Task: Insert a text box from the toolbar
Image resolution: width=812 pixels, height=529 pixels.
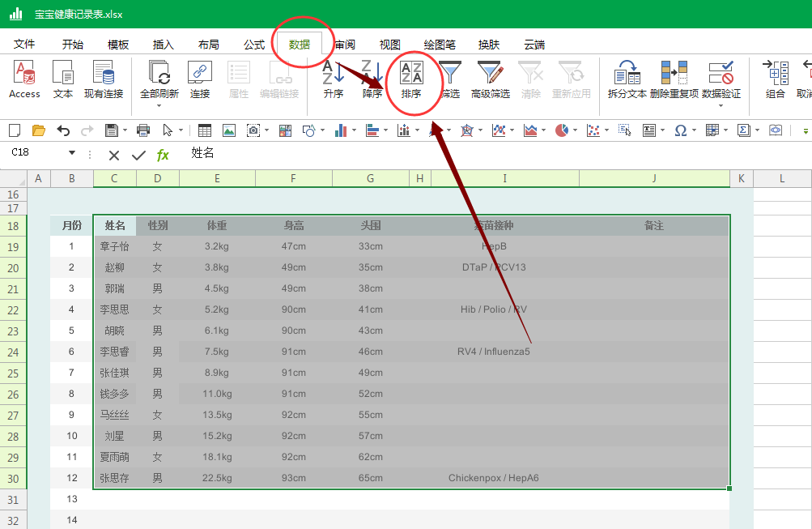Action: pos(649,130)
